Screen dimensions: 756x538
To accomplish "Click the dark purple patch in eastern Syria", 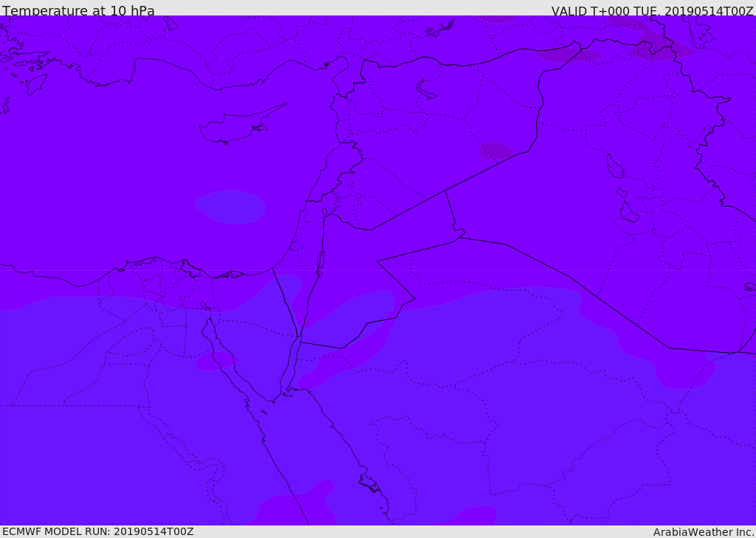I will [495, 151].
